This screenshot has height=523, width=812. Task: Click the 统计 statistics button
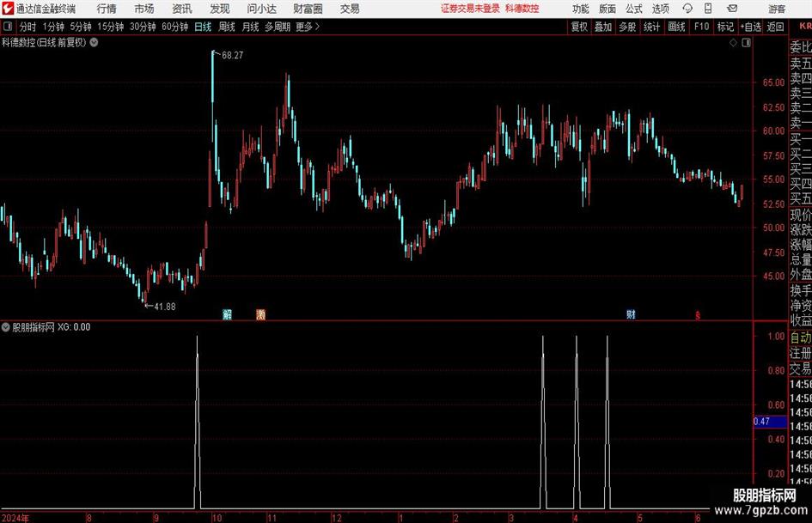tap(651, 27)
